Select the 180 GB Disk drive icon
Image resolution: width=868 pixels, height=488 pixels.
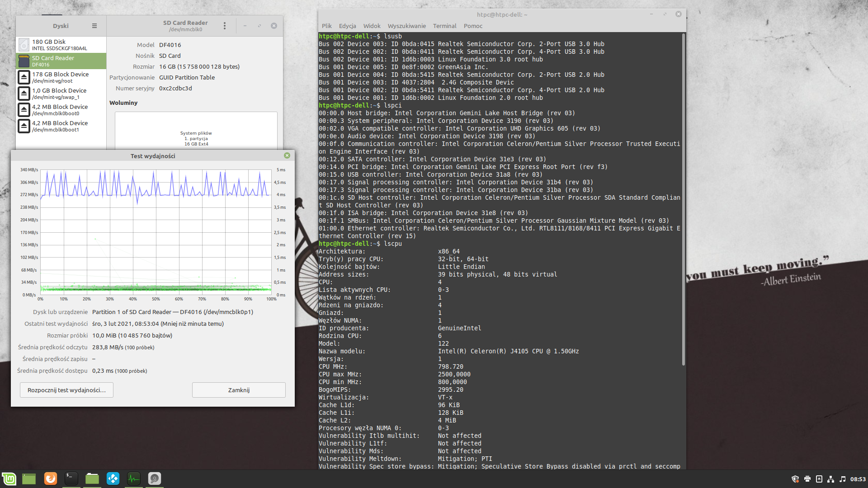point(24,45)
